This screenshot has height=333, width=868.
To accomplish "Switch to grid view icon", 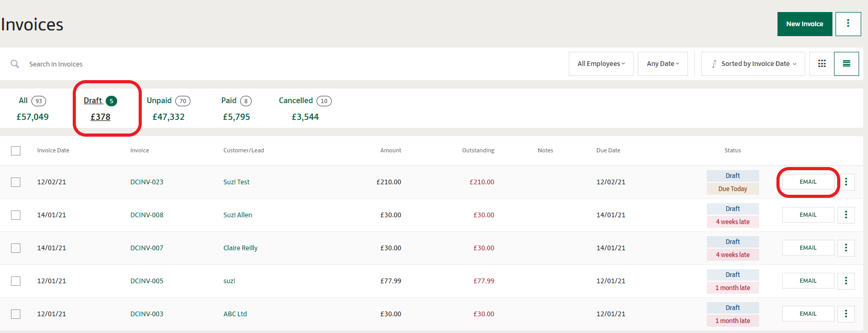I will (821, 64).
